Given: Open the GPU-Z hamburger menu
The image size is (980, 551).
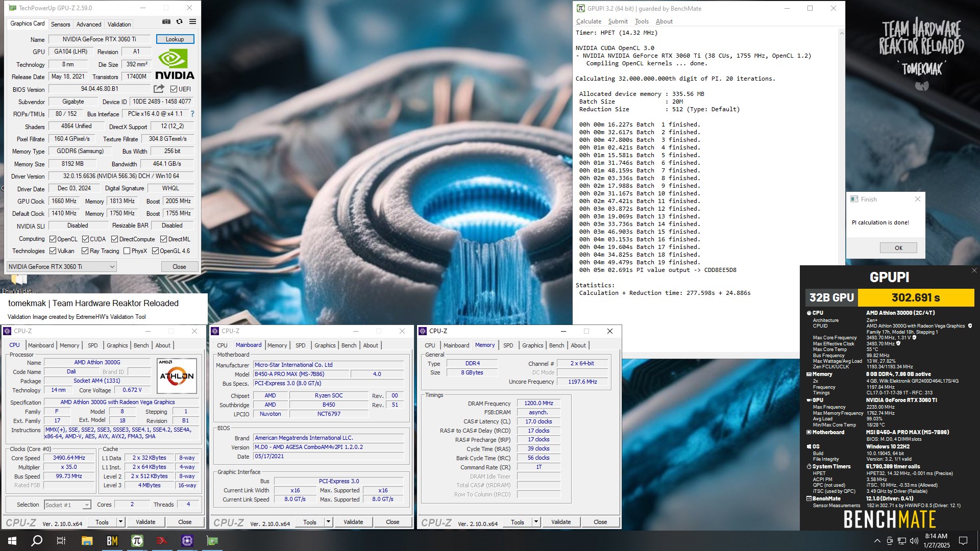Looking at the screenshot, I should pyautogui.click(x=192, y=21).
